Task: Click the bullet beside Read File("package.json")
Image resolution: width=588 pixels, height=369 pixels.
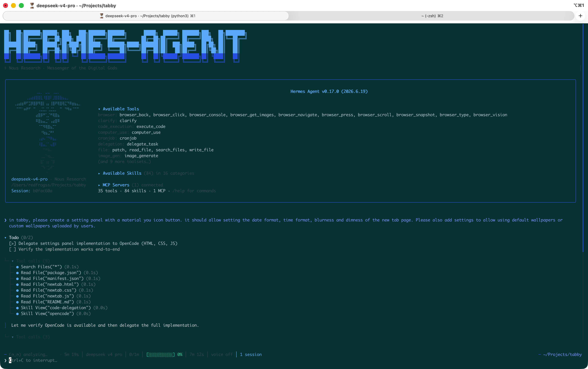Action: point(17,273)
